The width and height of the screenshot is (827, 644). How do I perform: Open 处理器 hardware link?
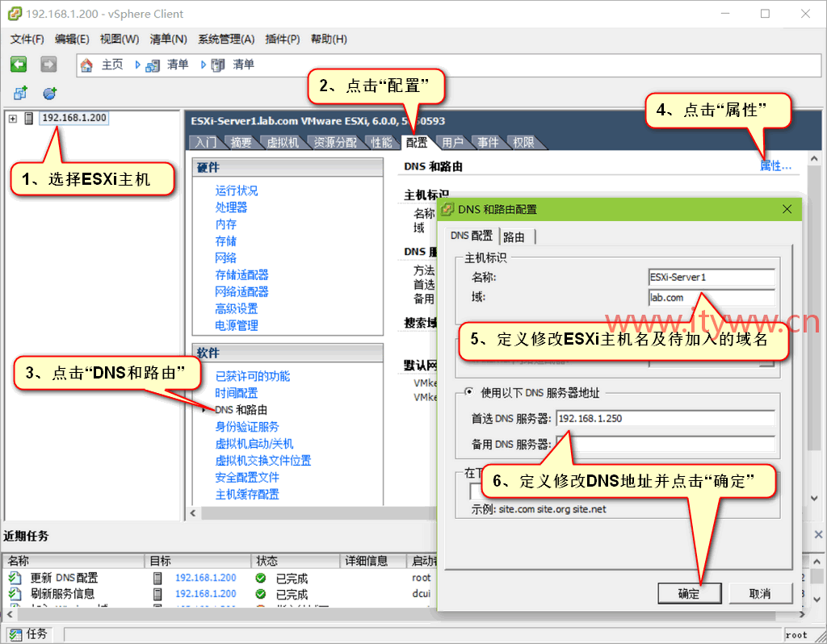231,207
